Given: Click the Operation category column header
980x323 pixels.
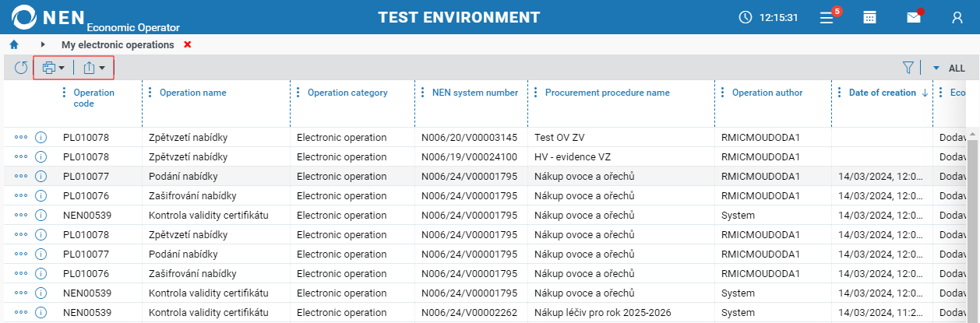Looking at the screenshot, I should tap(347, 93).
